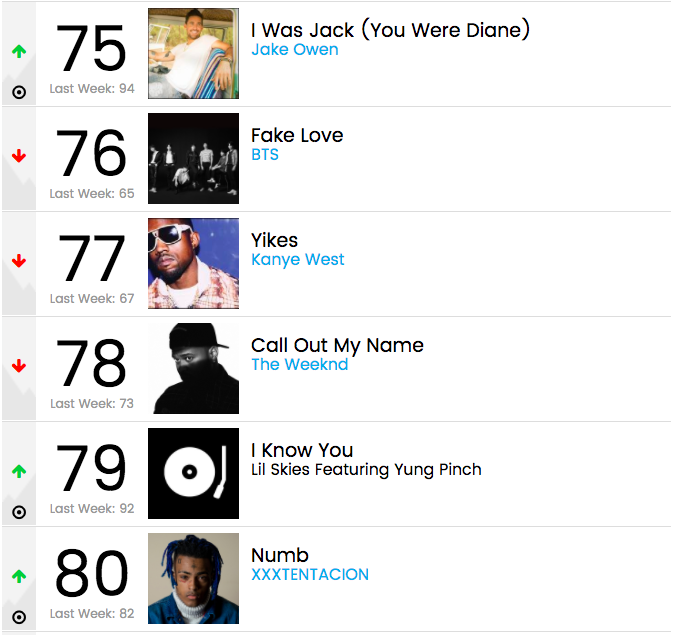
Task: Open the vinyl record placeholder artwork
Action: click(x=193, y=473)
